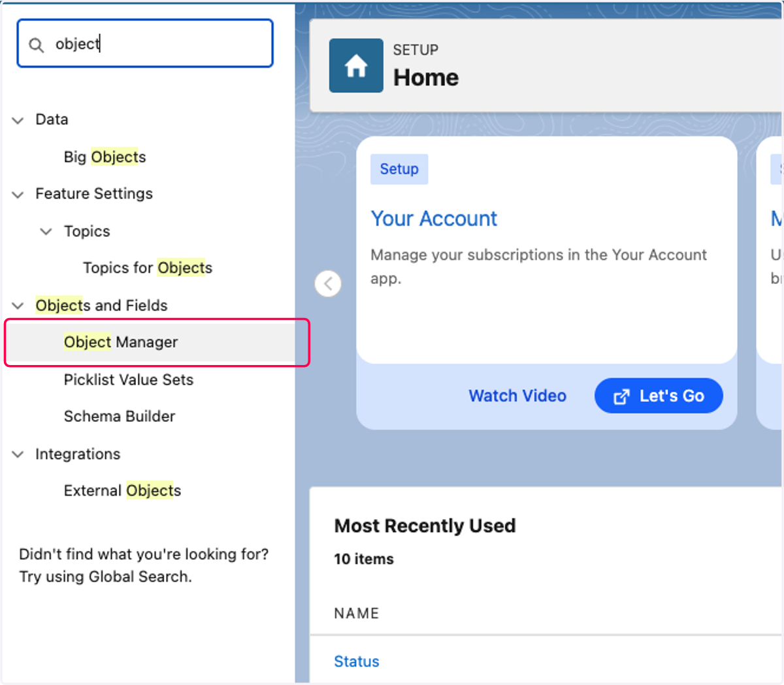Click the Your Account description text
This screenshot has height=685, width=784.
538,266
